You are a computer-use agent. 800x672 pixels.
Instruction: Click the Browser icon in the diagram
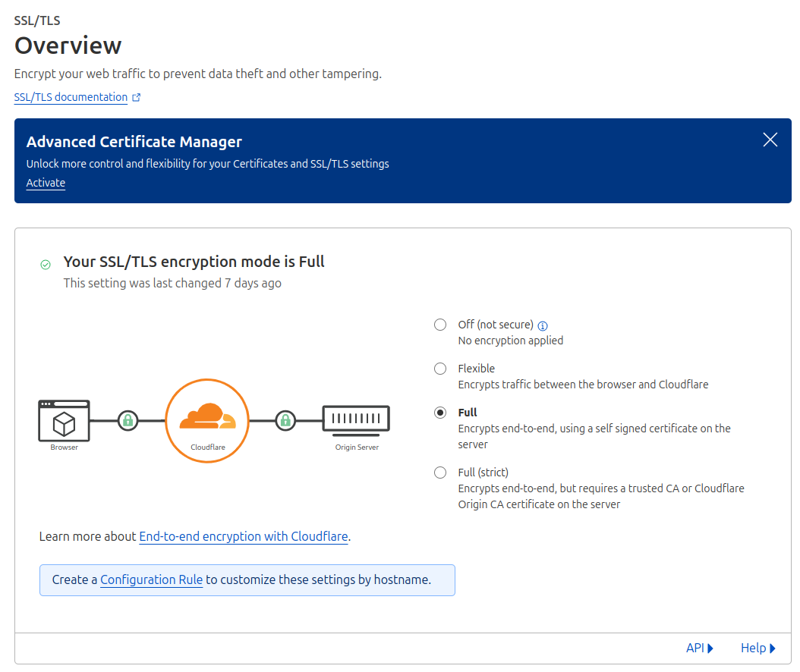tap(64, 420)
